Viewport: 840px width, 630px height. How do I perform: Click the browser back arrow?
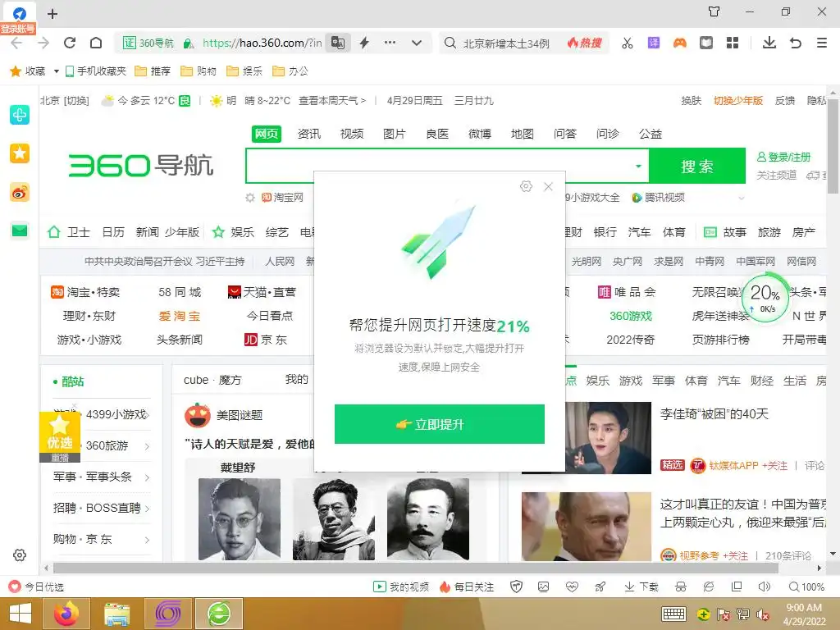pyautogui.click(x=16, y=43)
